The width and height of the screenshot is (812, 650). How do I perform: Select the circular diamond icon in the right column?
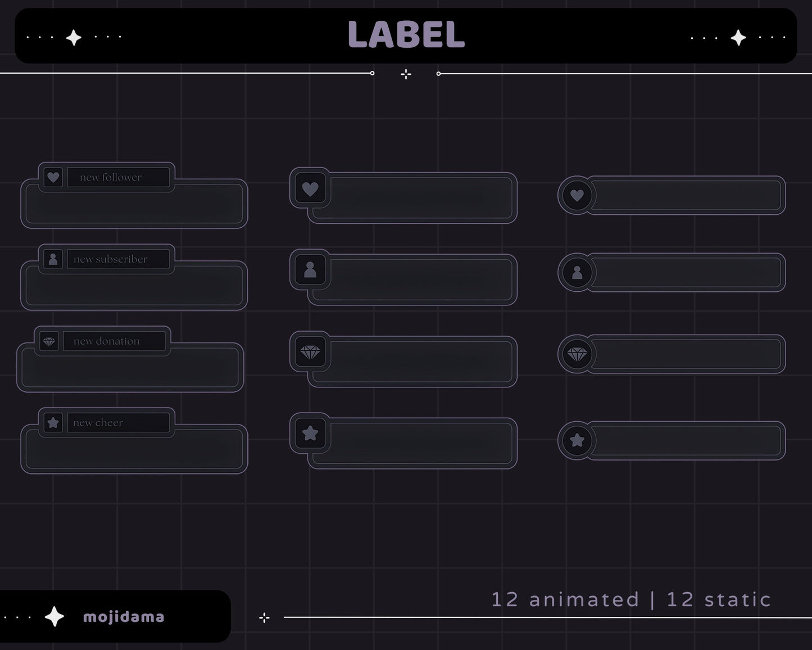(x=577, y=354)
